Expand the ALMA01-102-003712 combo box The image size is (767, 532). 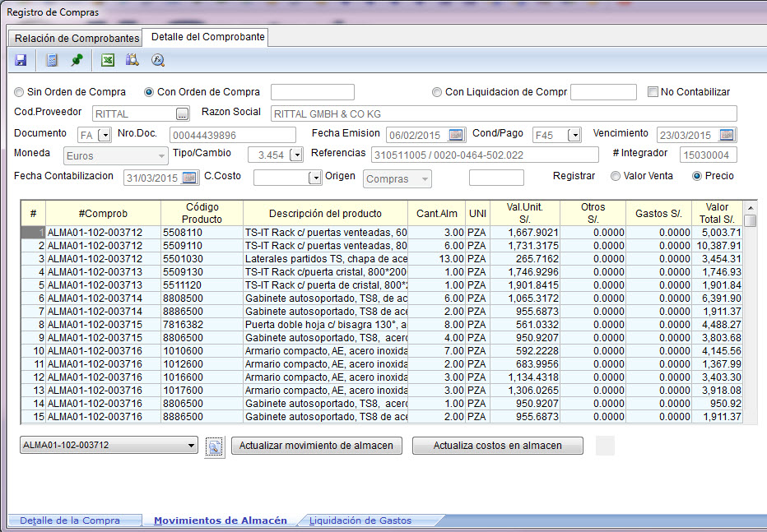click(192, 446)
